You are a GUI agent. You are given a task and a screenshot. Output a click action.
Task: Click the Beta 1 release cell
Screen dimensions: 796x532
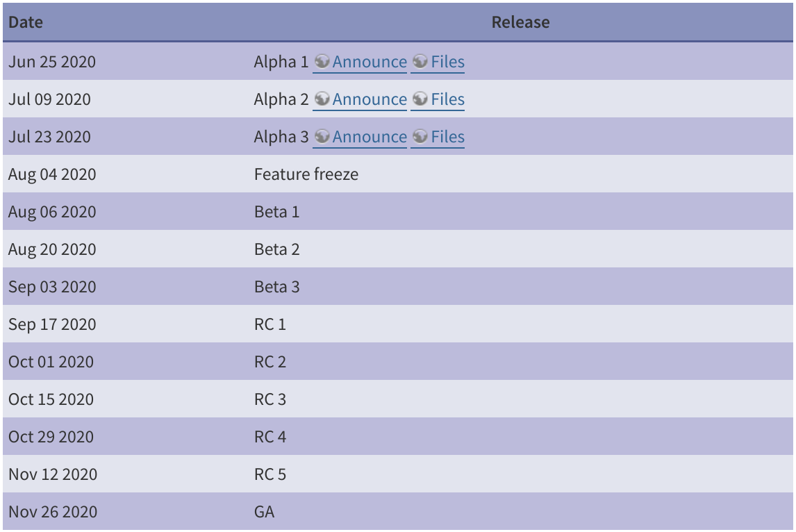coord(276,212)
